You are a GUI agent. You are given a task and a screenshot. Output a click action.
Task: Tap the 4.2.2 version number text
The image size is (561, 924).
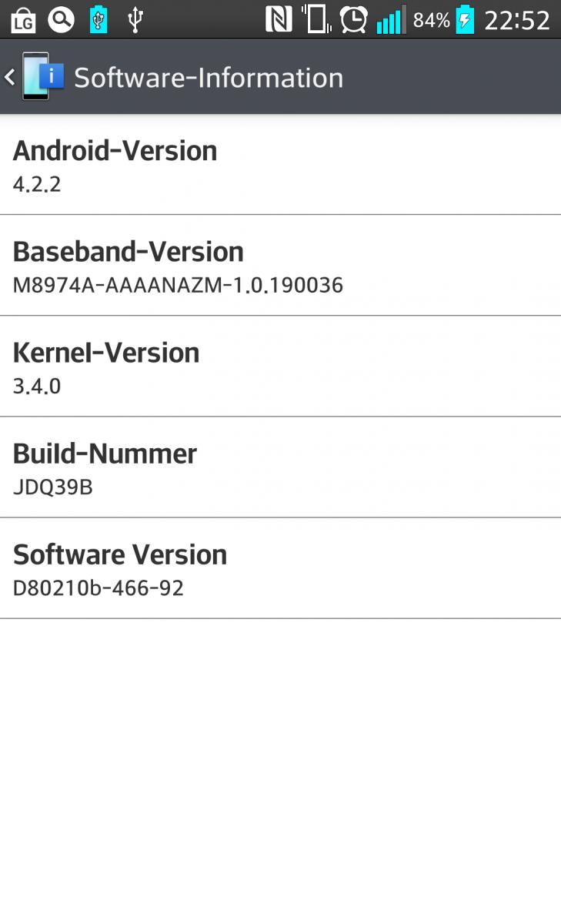click(x=37, y=184)
